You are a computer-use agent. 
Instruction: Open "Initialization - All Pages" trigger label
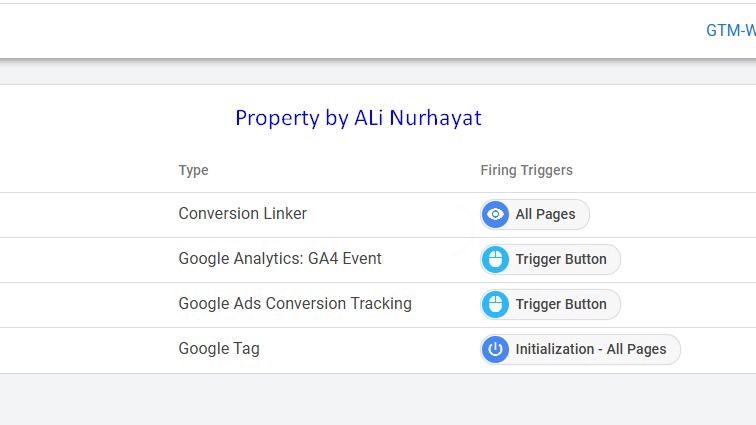pyautogui.click(x=590, y=350)
